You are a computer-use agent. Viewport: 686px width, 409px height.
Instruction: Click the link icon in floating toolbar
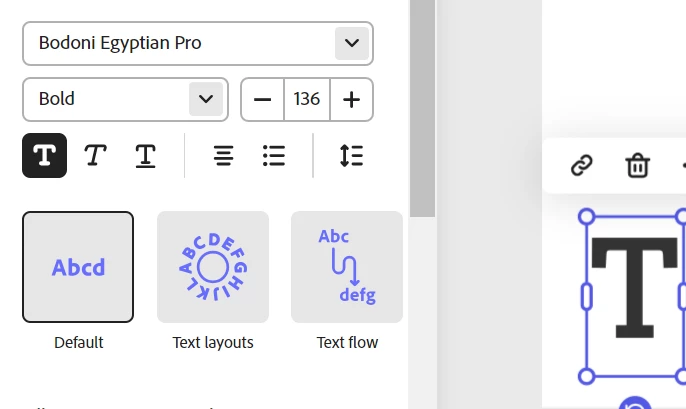coord(582,165)
